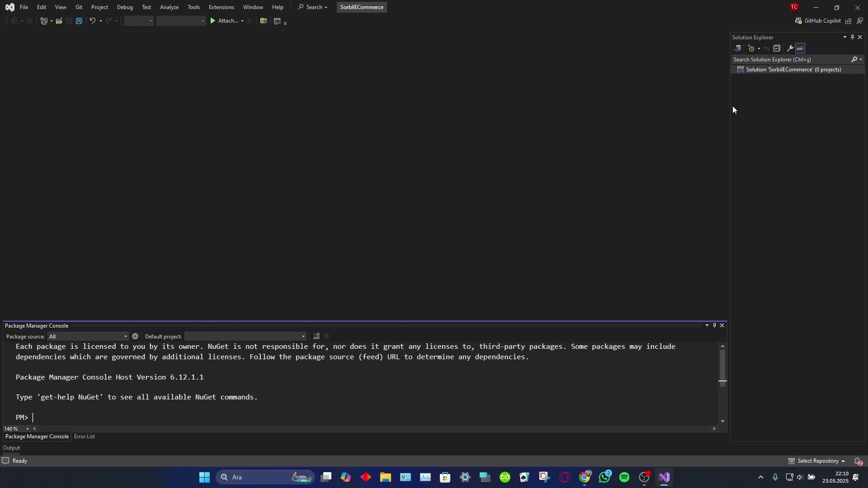Click the TC account avatar
The image size is (868, 488).
(794, 7)
